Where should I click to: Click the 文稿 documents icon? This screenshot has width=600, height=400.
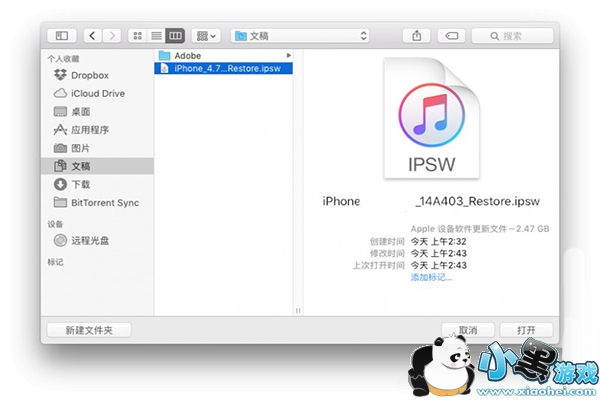click(x=60, y=166)
